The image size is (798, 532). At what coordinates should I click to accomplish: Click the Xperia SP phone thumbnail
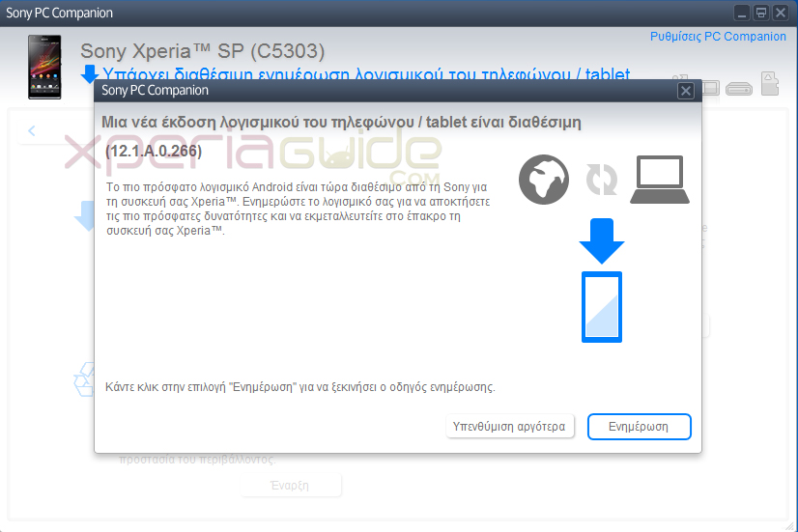point(44,68)
